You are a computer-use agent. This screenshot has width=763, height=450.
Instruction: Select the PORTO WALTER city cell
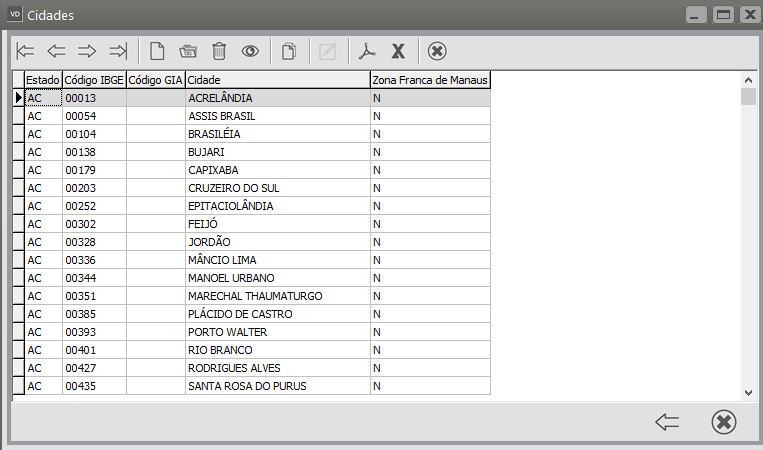278,332
